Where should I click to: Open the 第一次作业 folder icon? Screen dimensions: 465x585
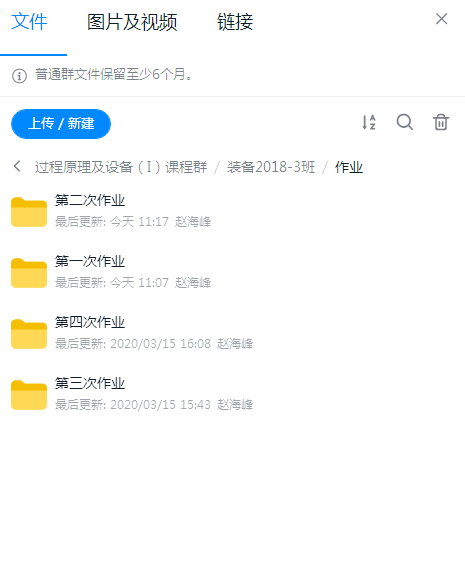click(29, 273)
